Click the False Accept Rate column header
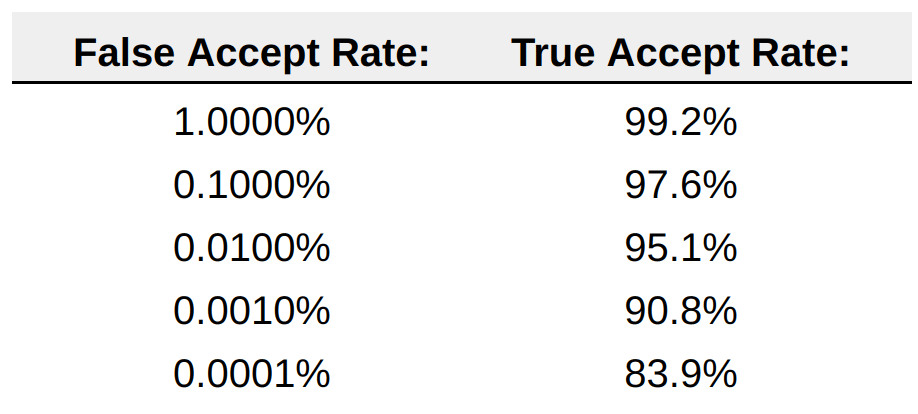The image size is (918, 414). (251, 53)
